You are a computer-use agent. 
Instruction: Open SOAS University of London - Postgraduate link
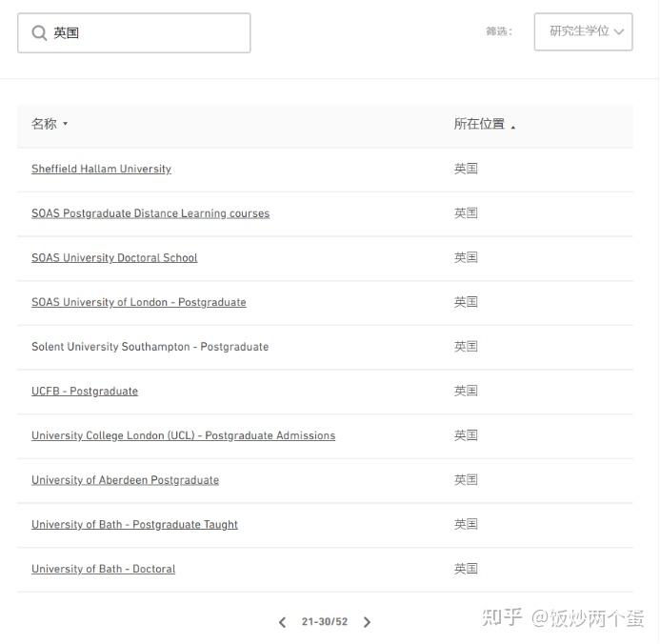[x=138, y=302]
